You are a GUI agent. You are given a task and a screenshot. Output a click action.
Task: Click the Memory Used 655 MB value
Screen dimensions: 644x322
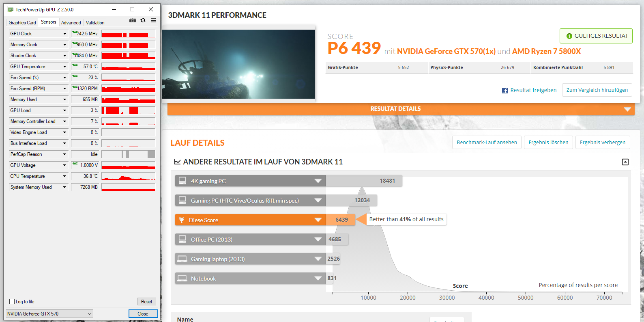coord(85,99)
